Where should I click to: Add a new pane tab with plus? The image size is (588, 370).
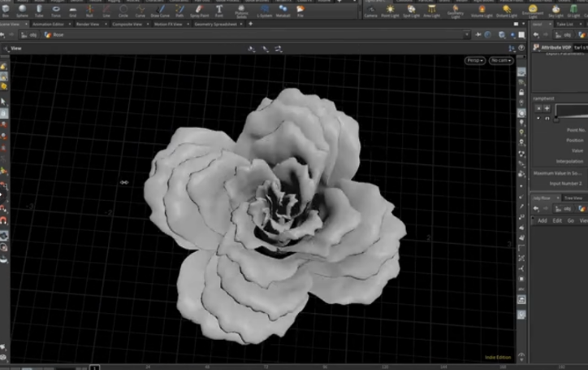tap(250, 24)
